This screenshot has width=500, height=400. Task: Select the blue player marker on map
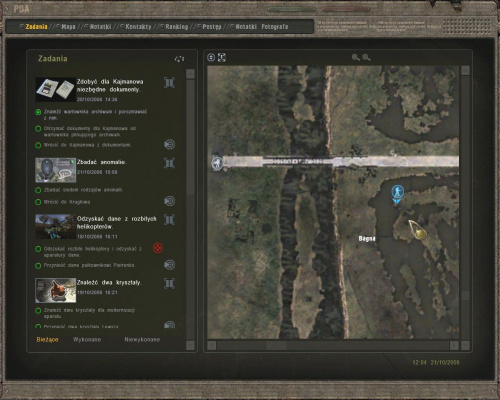(x=397, y=194)
